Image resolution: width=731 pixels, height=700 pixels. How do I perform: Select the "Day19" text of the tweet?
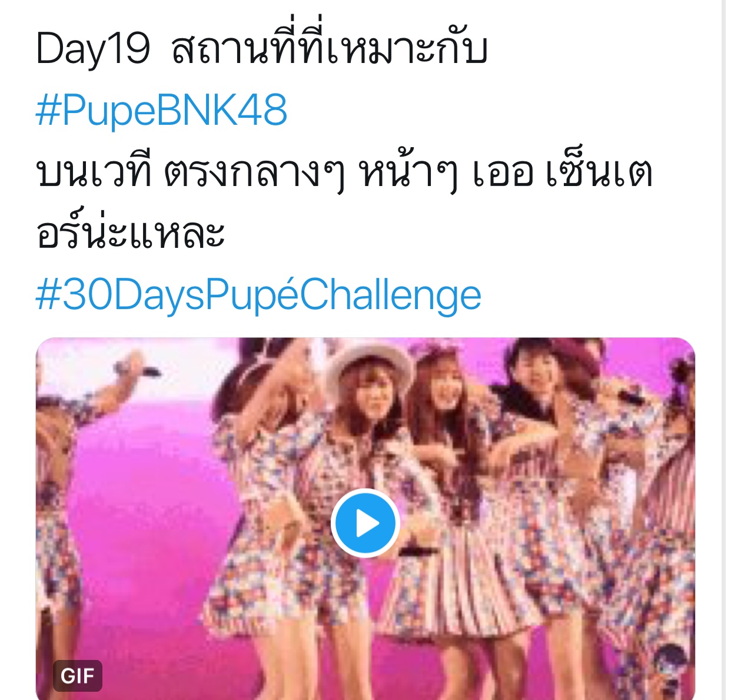coord(93,48)
